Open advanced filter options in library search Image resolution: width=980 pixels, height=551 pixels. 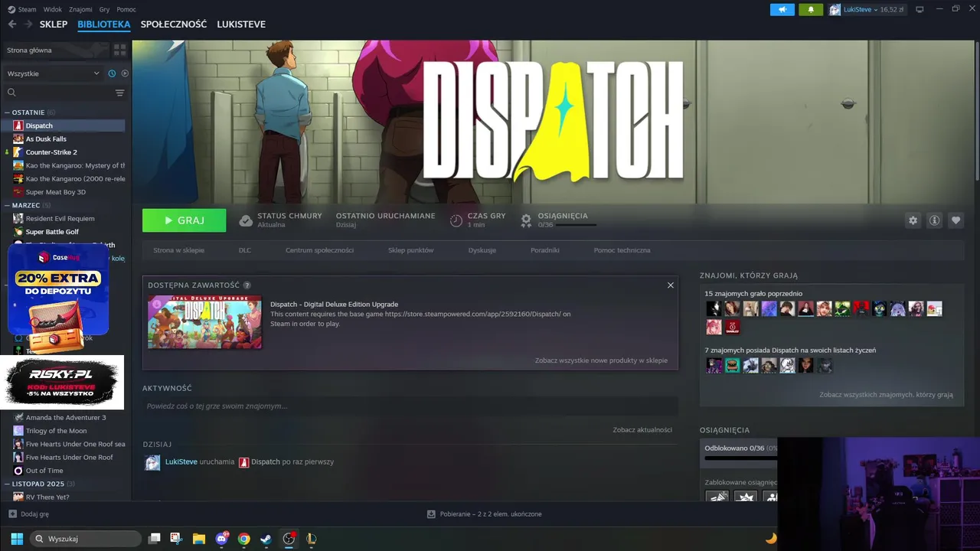point(119,93)
